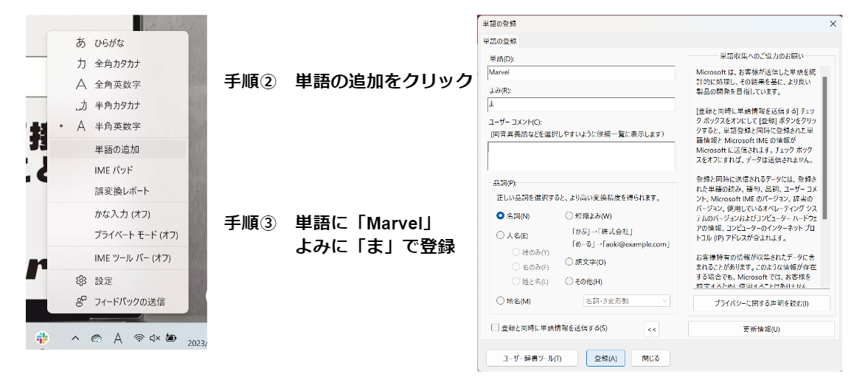868x388 pixels.
Task: Click the half-width katakana icon
Action: click(x=81, y=105)
